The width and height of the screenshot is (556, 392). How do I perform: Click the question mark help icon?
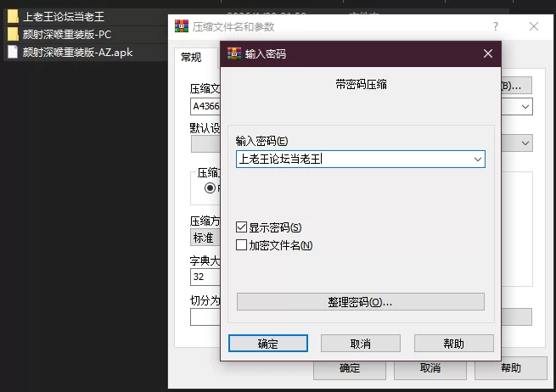click(x=496, y=26)
